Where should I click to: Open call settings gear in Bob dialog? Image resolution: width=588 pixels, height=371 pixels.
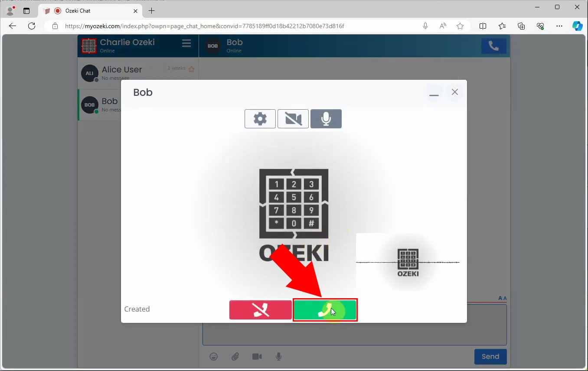coord(260,119)
